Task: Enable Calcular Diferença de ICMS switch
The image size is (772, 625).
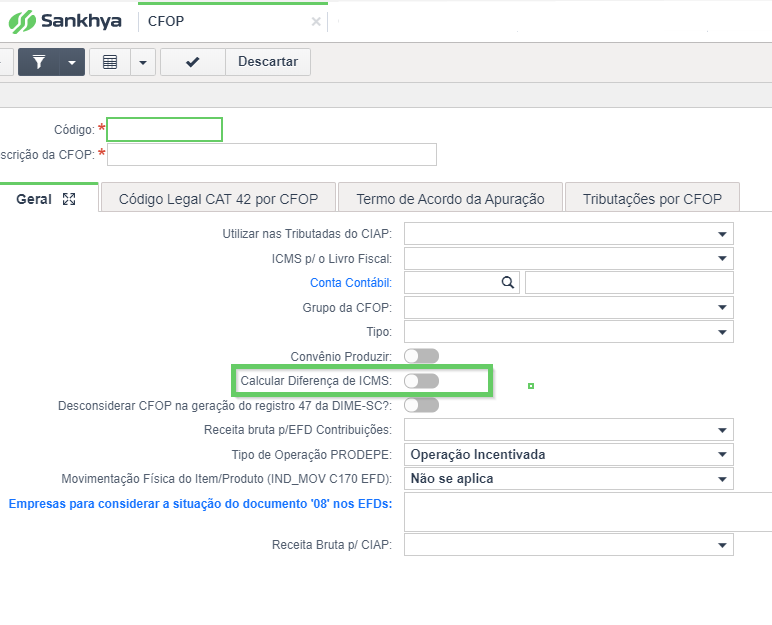Action: click(421, 381)
